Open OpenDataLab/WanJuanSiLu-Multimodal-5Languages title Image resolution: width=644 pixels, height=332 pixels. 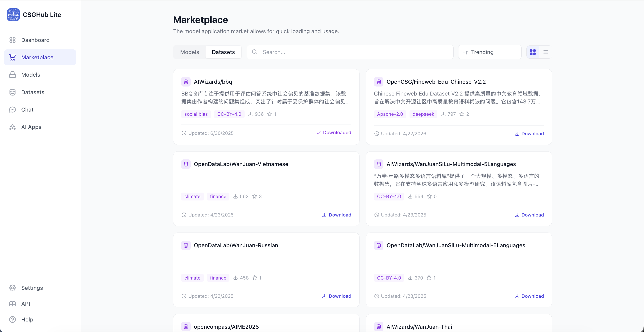pos(456,245)
